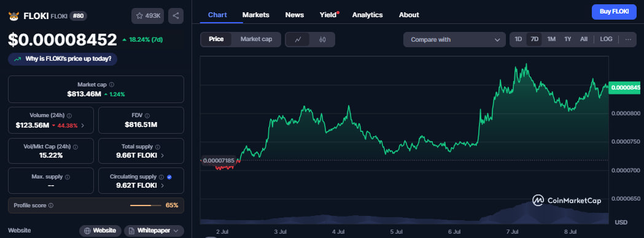Screen dimensions: 644x238
Task: Open the Markets tab
Action: 256,15
